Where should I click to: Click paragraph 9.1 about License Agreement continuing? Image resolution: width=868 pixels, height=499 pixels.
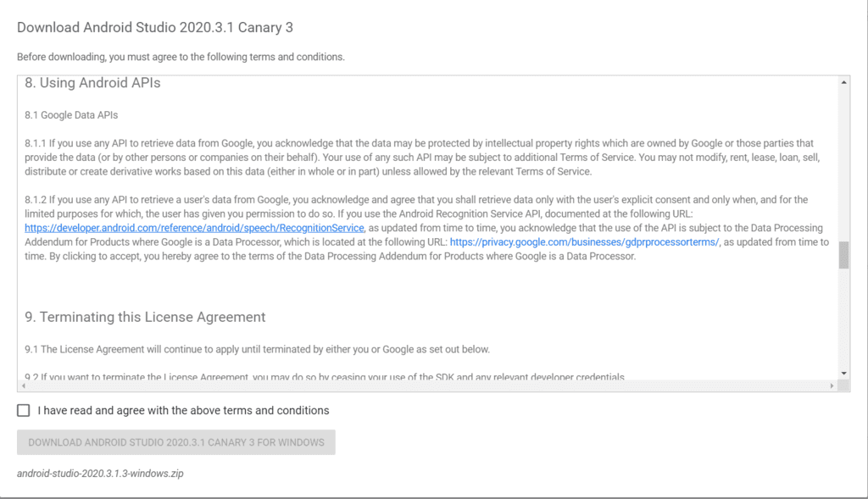[257, 350]
